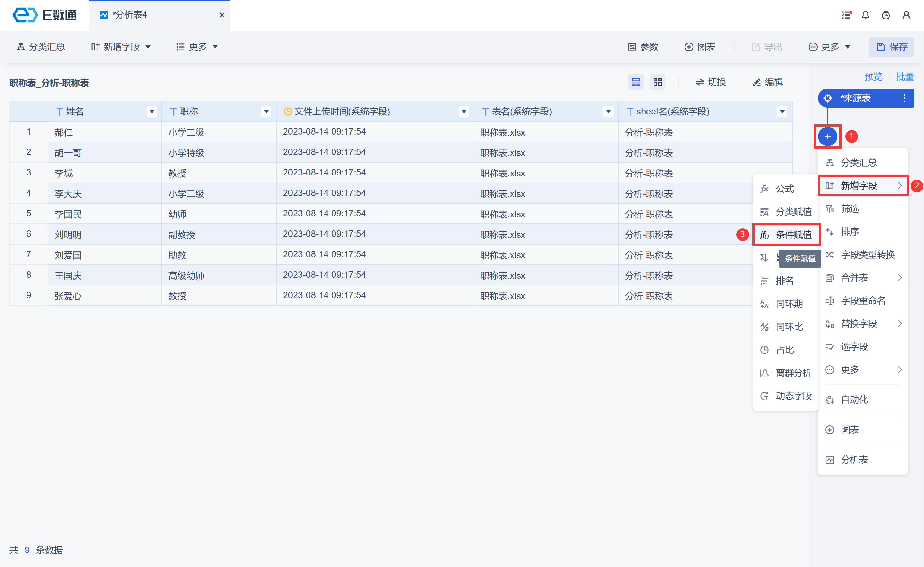Open the user profile icon
The image size is (924, 567).
[x=906, y=15]
